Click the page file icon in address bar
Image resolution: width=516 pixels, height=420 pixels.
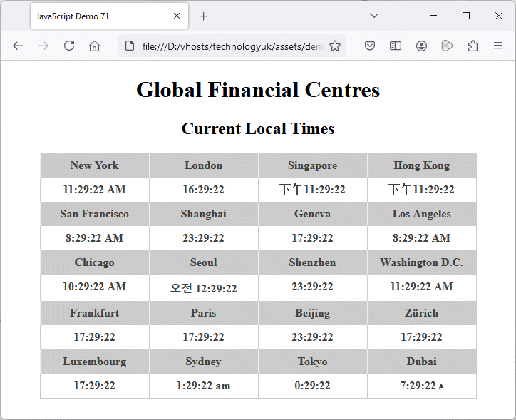point(130,46)
